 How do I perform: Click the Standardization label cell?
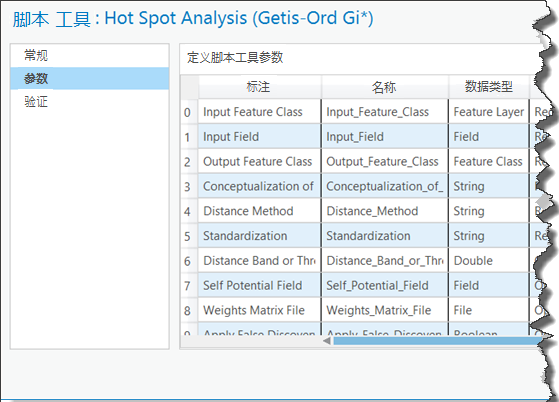coord(260,236)
